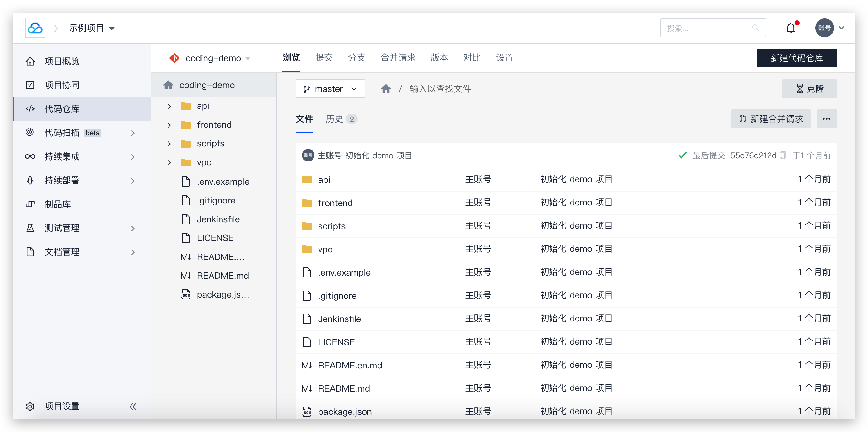Screen dimensions: 868x432
Task: Switch to the 合并请求 tab
Action: pos(398,58)
